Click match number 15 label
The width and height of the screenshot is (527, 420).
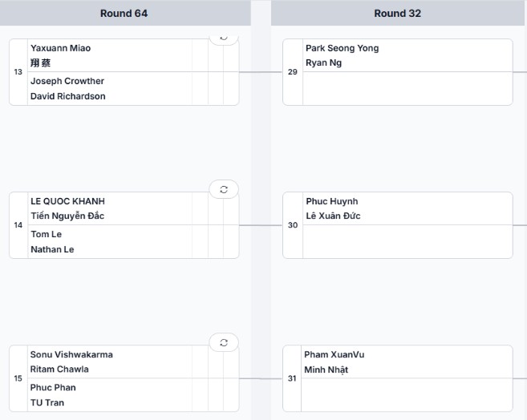[x=18, y=378]
